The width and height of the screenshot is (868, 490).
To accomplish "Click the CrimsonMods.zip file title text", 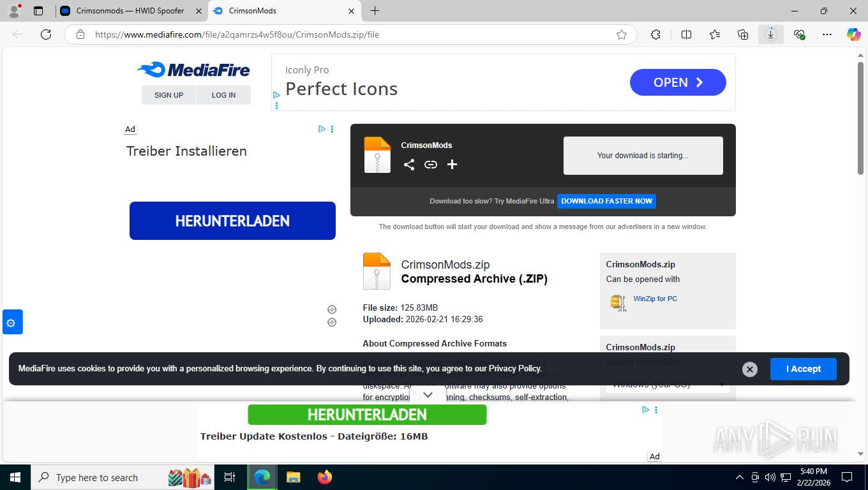I will [x=445, y=265].
